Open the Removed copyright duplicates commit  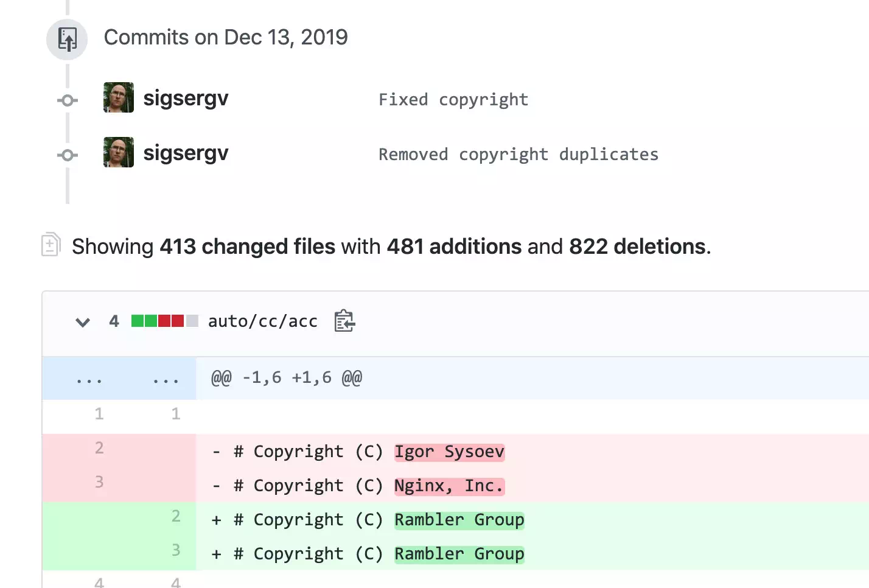518,155
